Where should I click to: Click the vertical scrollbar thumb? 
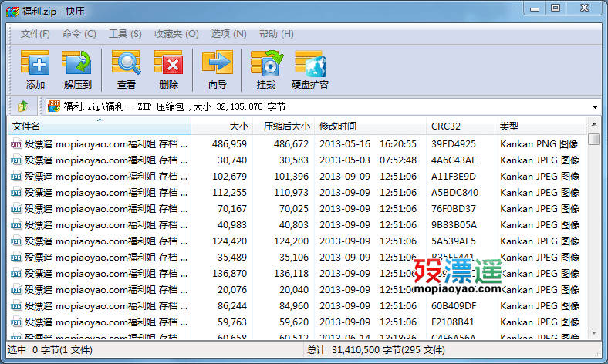point(594,139)
